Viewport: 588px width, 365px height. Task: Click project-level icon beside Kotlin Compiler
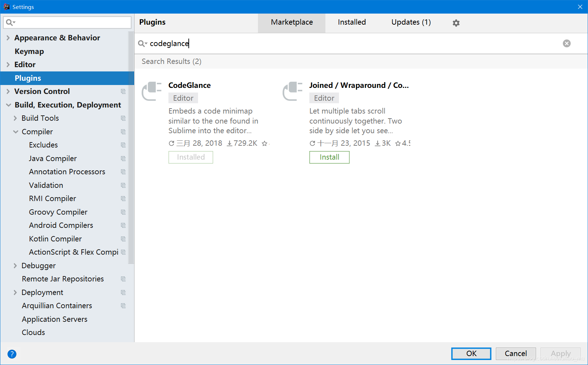tap(123, 239)
